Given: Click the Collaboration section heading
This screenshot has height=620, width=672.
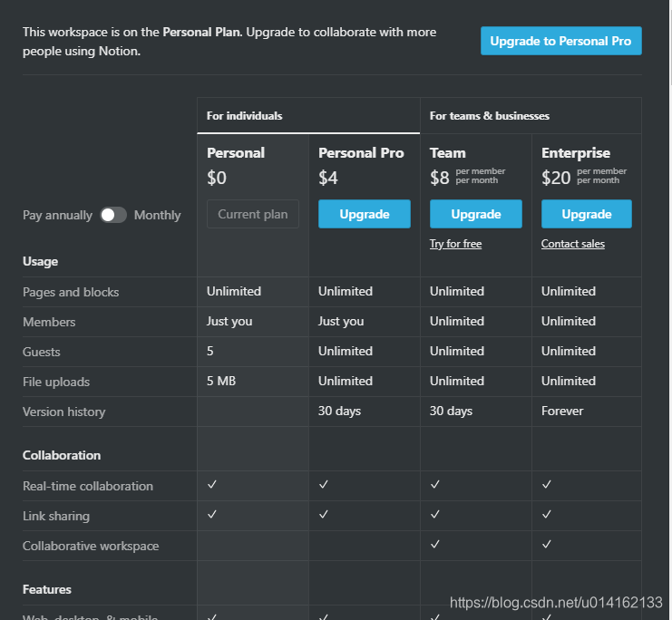Looking at the screenshot, I should point(62,455).
